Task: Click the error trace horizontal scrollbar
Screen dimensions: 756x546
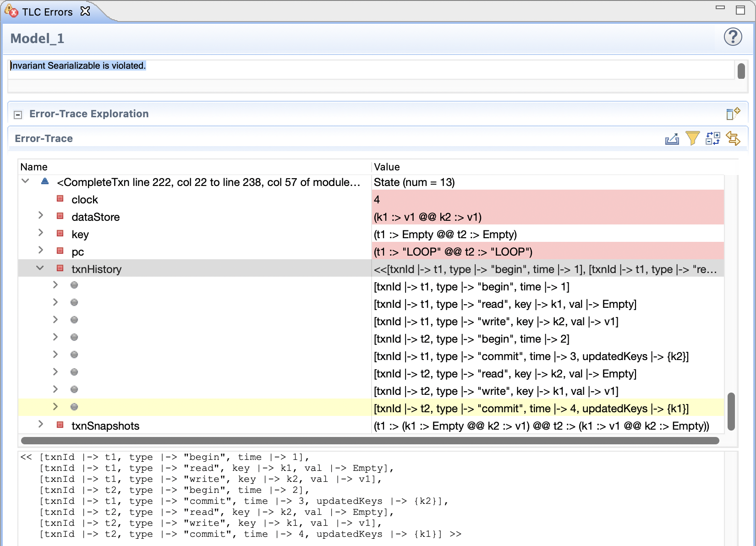Action: [370, 441]
